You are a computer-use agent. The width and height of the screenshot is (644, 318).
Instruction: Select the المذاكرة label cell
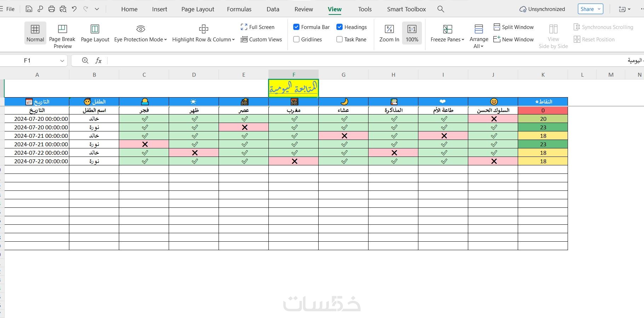tap(393, 110)
